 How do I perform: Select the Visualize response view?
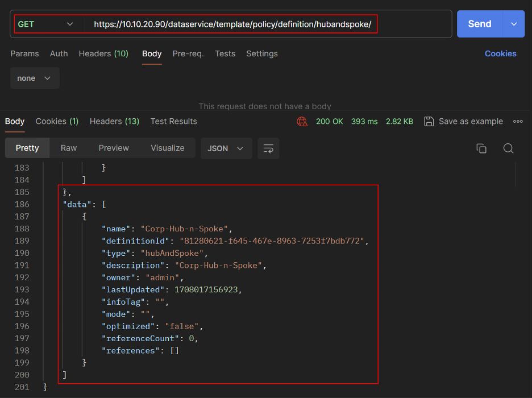click(167, 148)
